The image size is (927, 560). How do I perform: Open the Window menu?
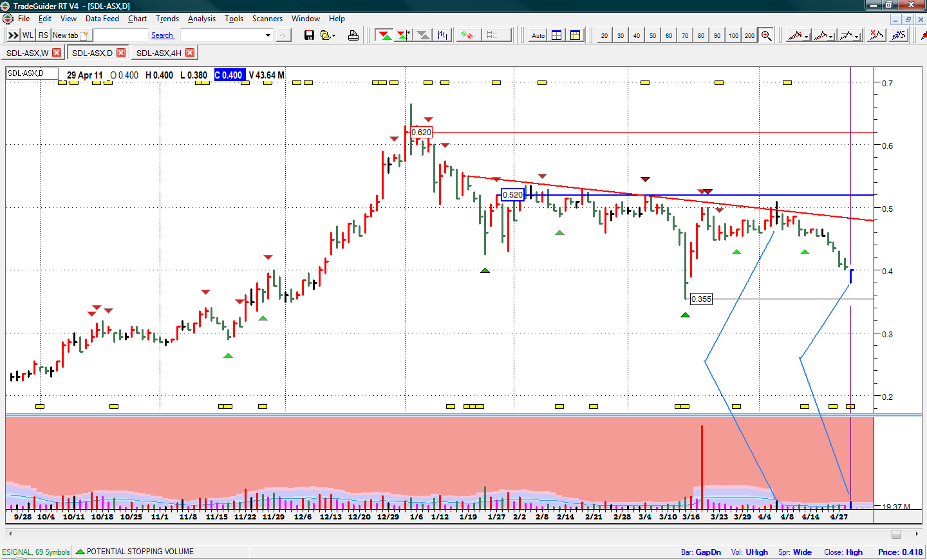306,19
